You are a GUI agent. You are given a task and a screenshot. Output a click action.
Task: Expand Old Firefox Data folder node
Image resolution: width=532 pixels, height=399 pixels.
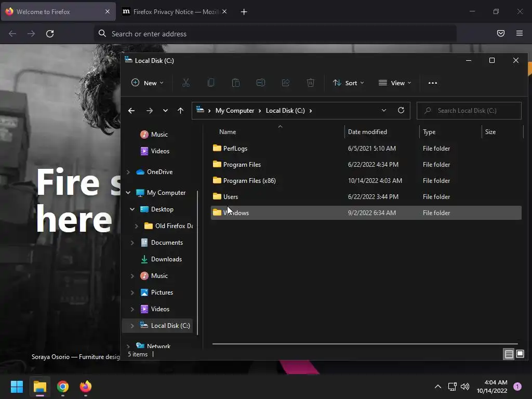[137, 226]
